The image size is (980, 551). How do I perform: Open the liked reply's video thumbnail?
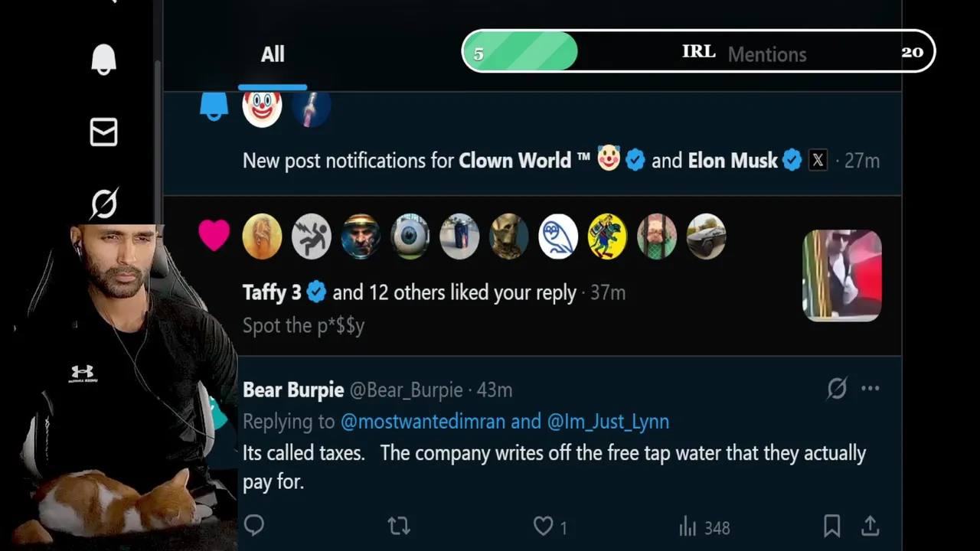841,275
